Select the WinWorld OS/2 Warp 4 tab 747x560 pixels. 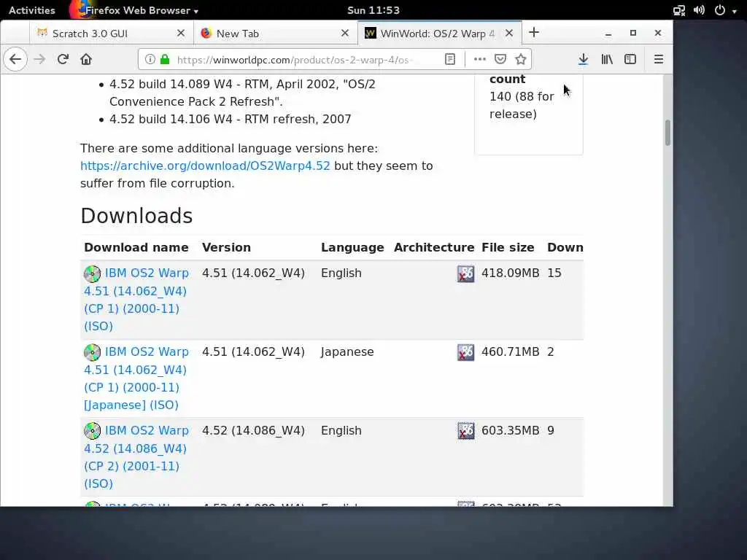coord(439,34)
